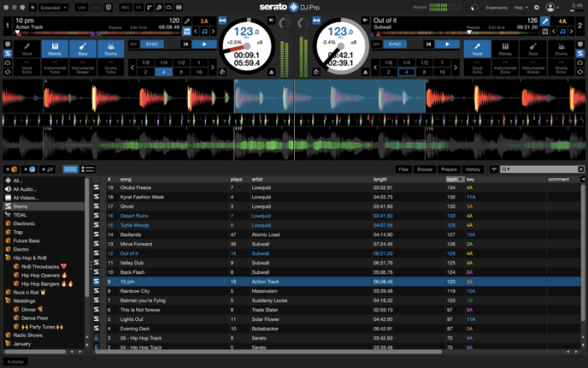Open the Browse panel tab
Viewport: 588px width, 368px height.
[424, 169]
